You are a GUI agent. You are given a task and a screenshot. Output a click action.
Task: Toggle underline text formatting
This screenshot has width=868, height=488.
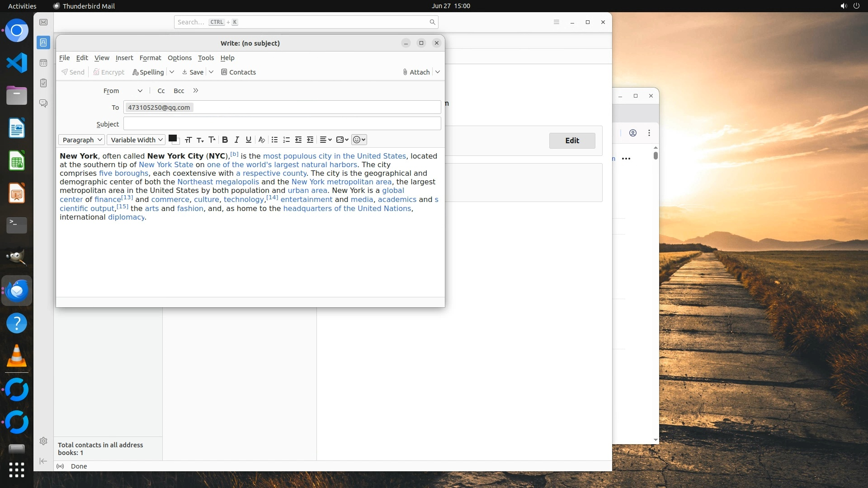click(x=248, y=140)
